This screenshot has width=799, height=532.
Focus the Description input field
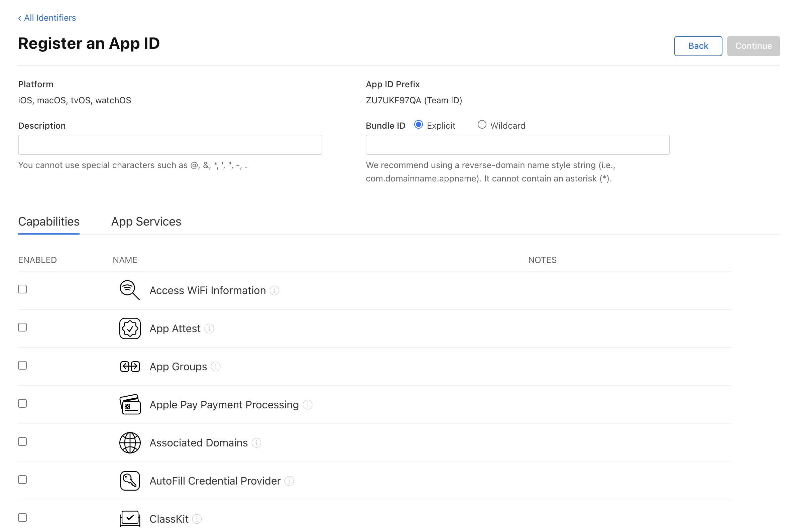[x=170, y=145]
